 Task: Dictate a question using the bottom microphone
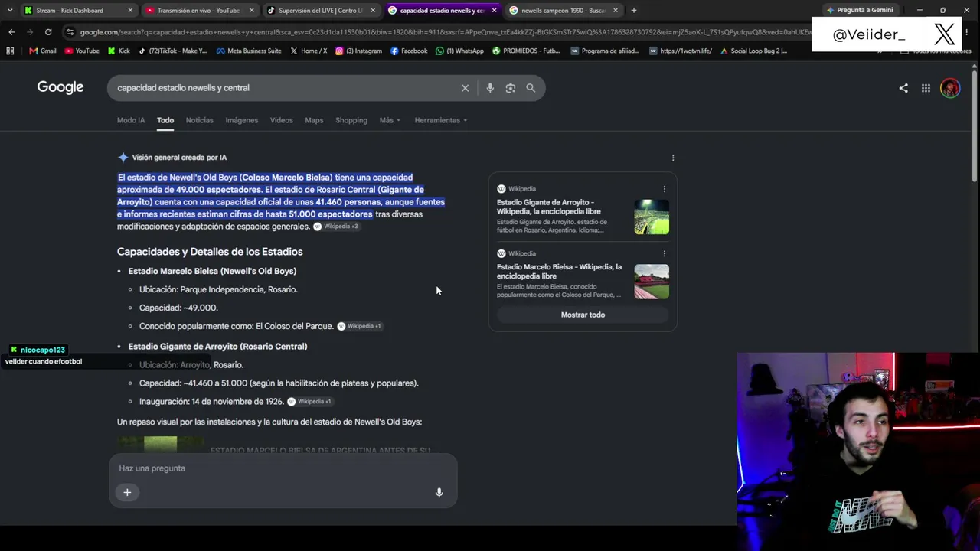point(439,493)
